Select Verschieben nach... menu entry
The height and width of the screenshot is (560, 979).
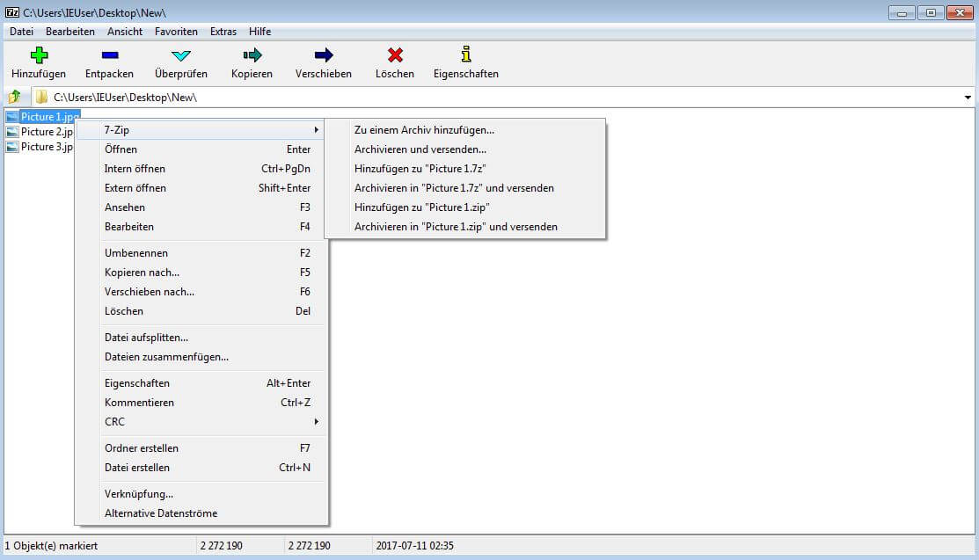pyautogui.click(x=201, y=292)
